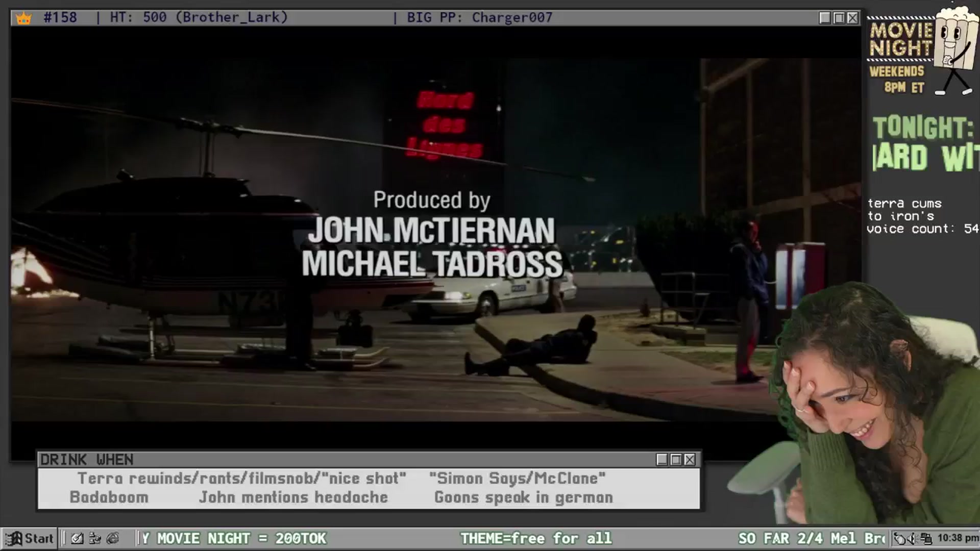Screen dimensions: 980x551
Task: Minimize the movie player window
Action: coord(825,18)
